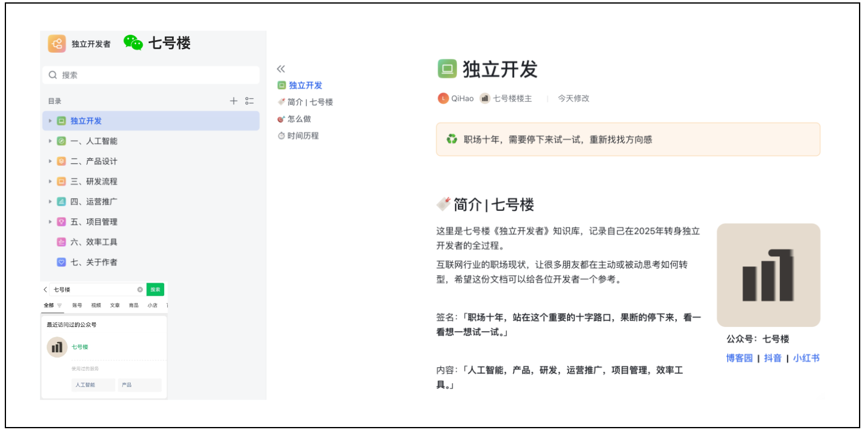Open the 博客园 link
This screenshot has width=868, height=430.
click(x=739, y=358)
